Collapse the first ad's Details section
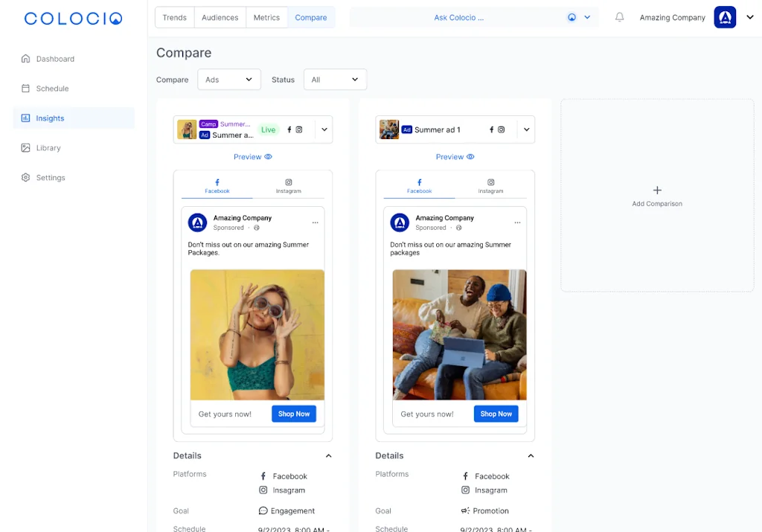Screen dimensions: 762x532 pos(328,456)
